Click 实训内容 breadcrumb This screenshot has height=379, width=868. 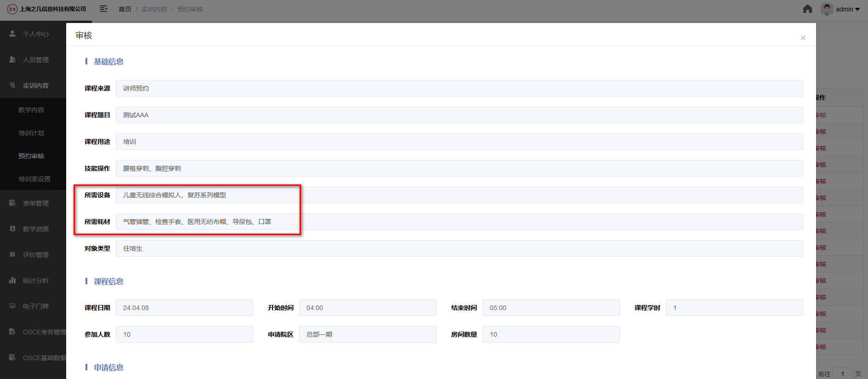154,9
